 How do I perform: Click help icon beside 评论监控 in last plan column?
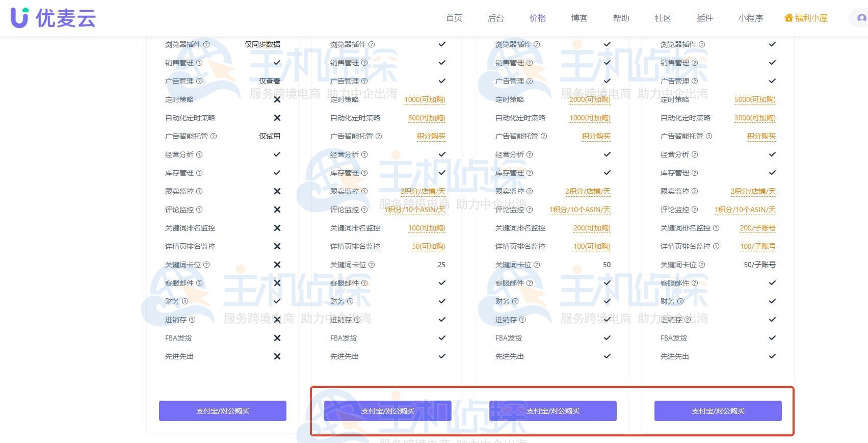[695, 210]
